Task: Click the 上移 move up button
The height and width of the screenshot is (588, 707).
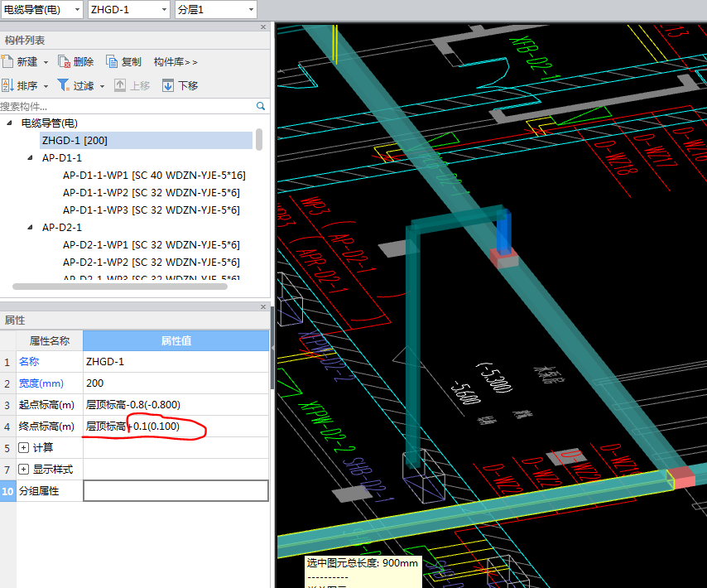Action: coord(132,85)
